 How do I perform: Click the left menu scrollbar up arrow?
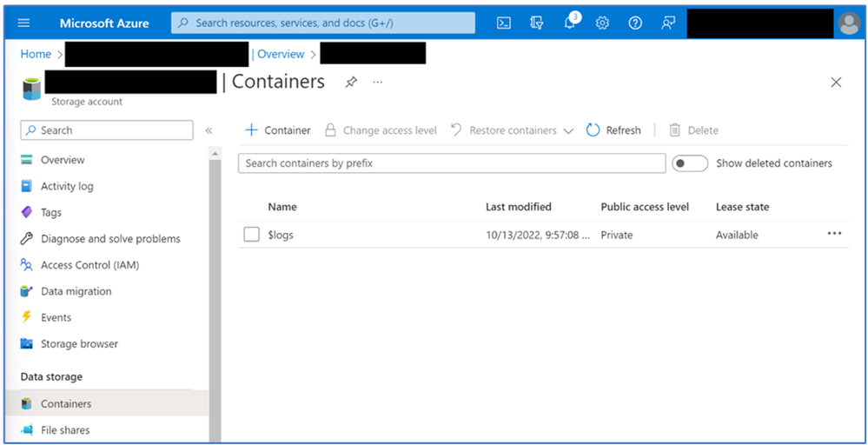pos(215,153)
